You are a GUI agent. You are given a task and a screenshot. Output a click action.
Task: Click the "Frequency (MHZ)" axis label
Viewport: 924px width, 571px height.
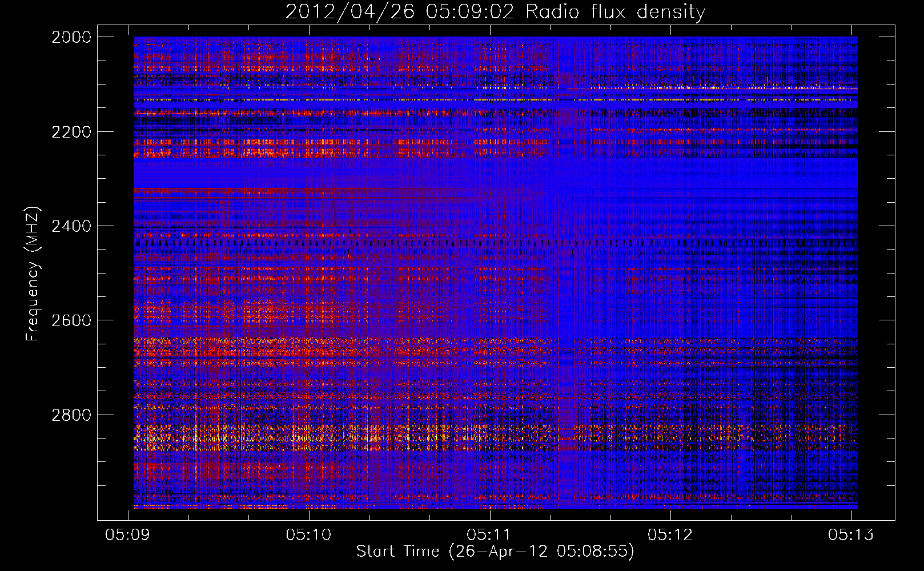click(x=33, y=274)
